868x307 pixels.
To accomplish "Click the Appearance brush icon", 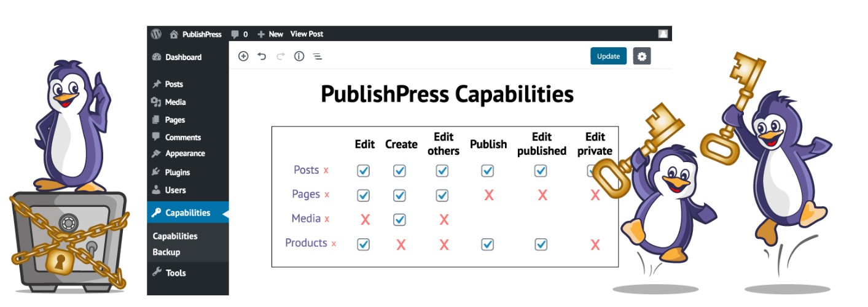I will (x=156, y=153).
